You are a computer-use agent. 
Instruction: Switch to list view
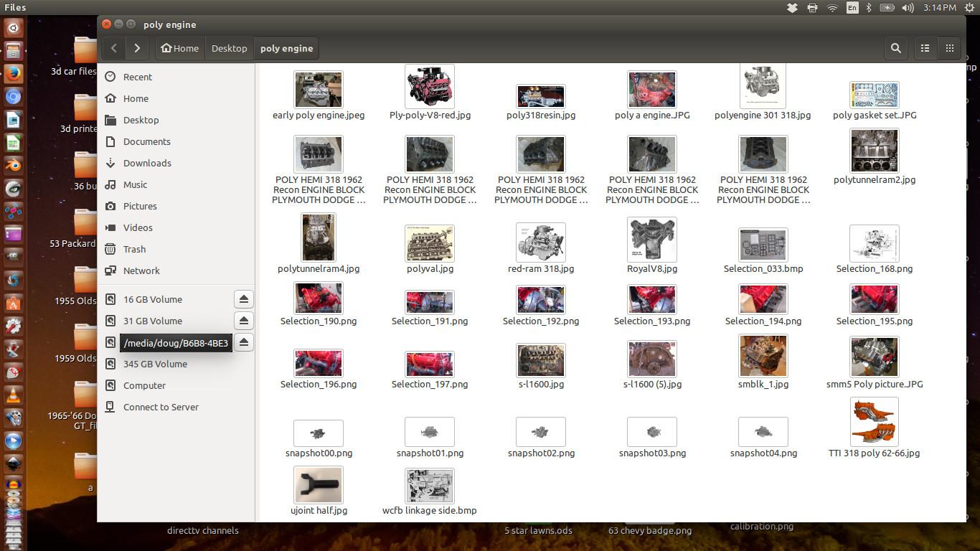pyautogui.click(x=925, y=48)
